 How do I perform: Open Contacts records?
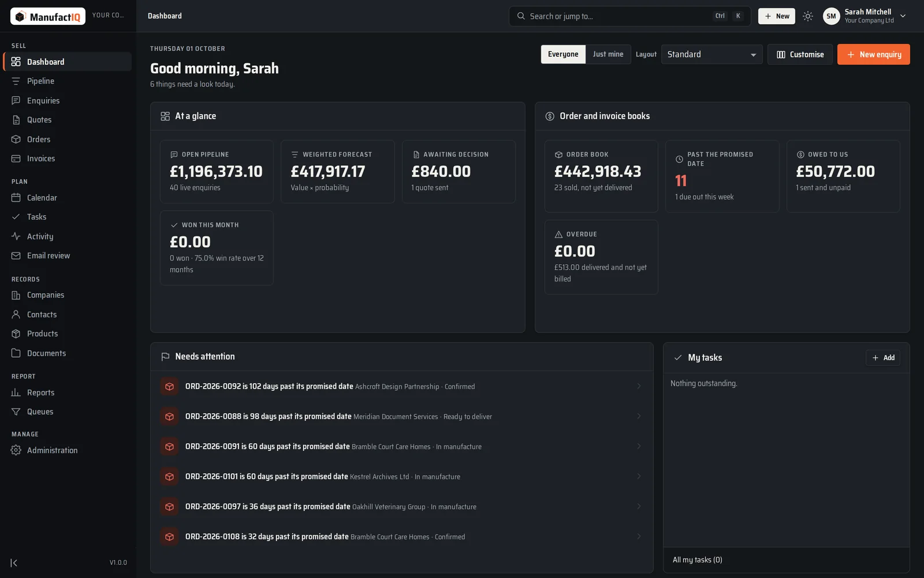coord(67,314)
